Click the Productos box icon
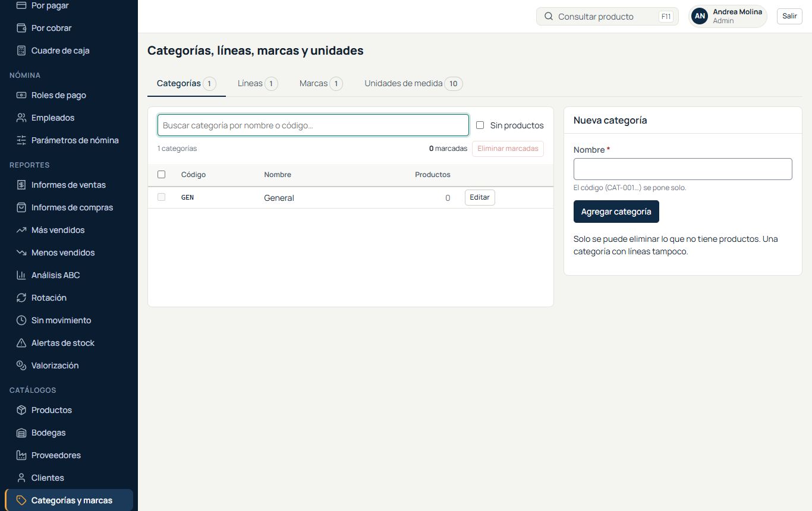The image size is (812, 511). click(x=21, y=410)
